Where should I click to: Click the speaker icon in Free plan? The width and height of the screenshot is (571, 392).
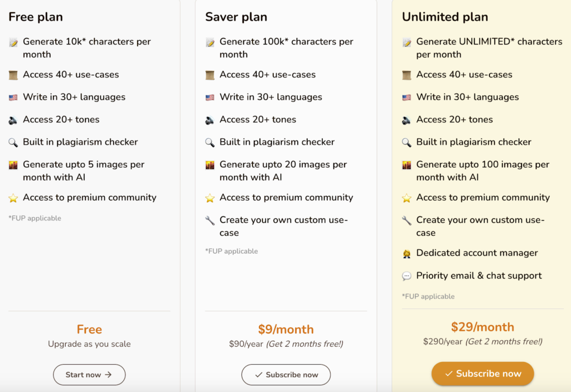click(x=13, y=120)
